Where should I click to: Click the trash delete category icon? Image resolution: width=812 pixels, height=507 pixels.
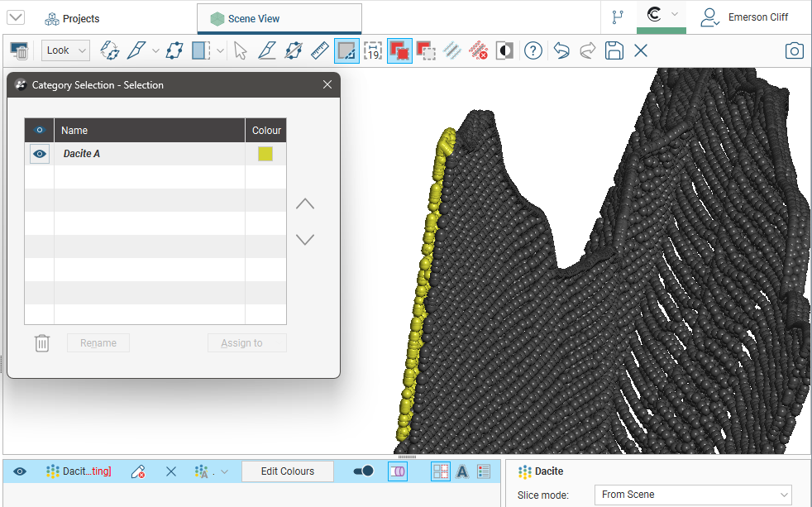42,343
